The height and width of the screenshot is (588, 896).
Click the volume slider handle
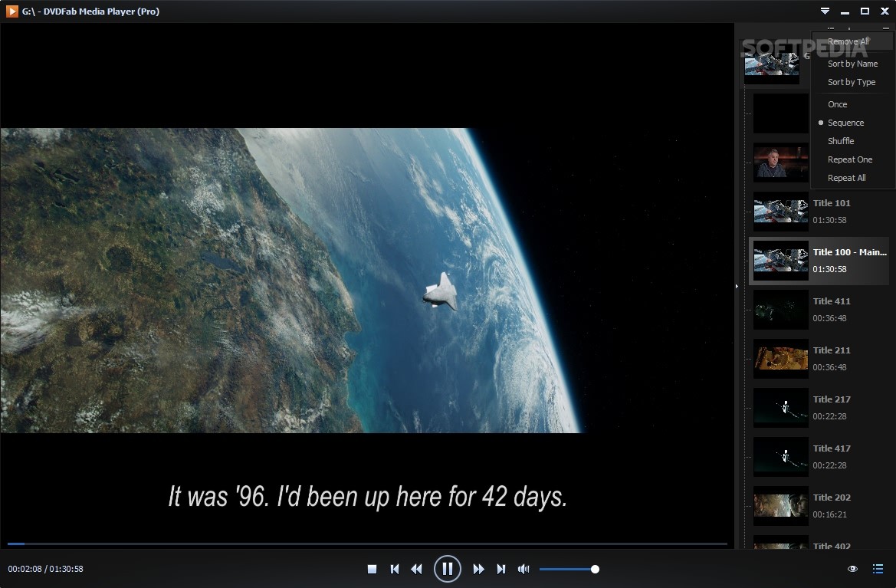coord(595,569)
